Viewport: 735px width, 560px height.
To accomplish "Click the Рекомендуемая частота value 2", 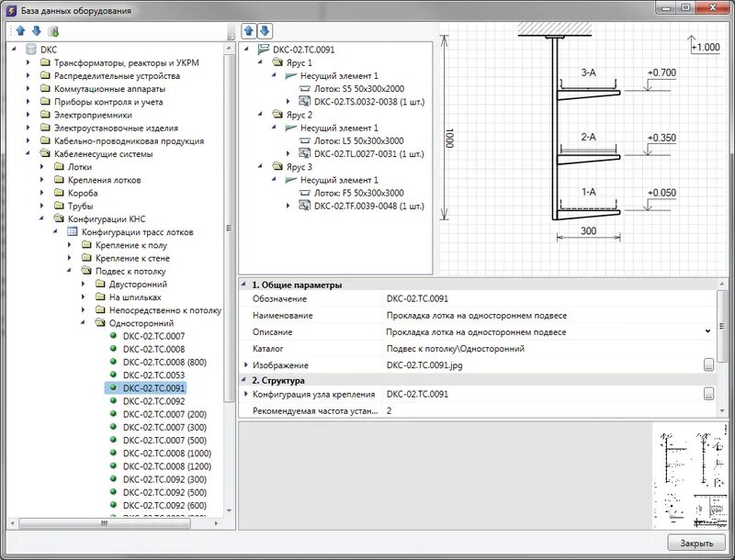I will [389, 411].
